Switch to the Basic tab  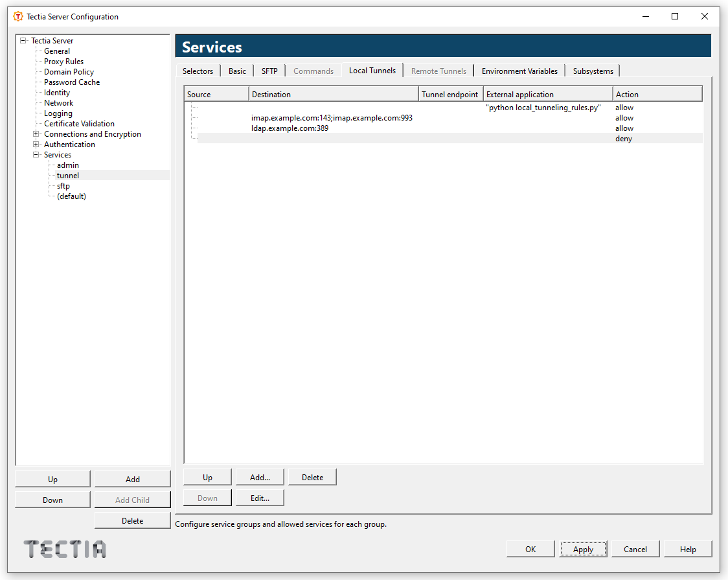point(237,71)
